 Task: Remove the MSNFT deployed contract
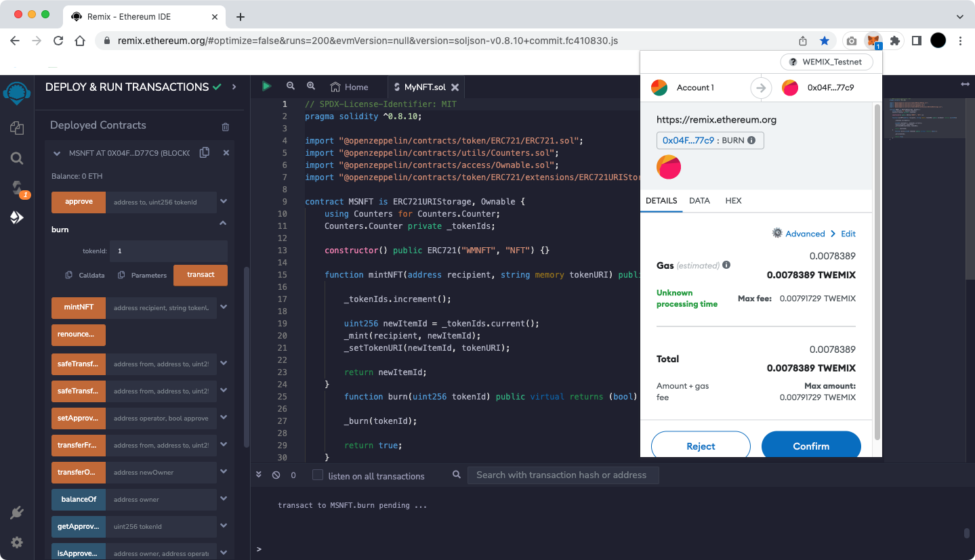click(226, 153)
